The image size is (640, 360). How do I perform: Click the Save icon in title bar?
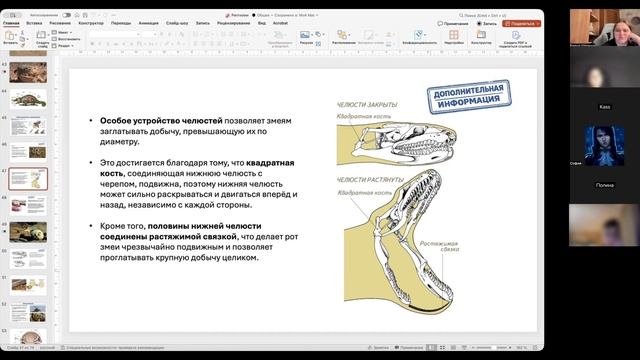pyautogui.click(x=85, y=15)
